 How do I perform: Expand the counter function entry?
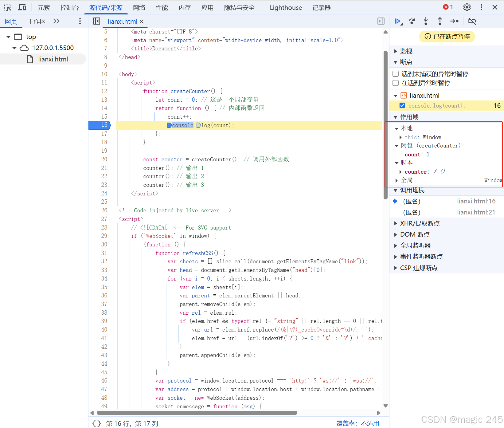[x=400, y=172]
